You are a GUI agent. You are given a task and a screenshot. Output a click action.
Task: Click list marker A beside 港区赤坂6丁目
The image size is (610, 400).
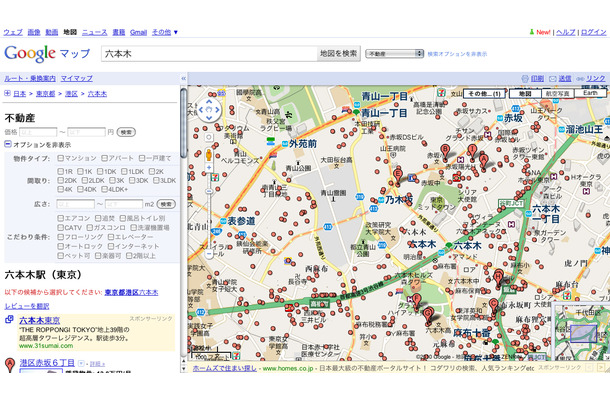pyautogui.click(x=10, y=365)
